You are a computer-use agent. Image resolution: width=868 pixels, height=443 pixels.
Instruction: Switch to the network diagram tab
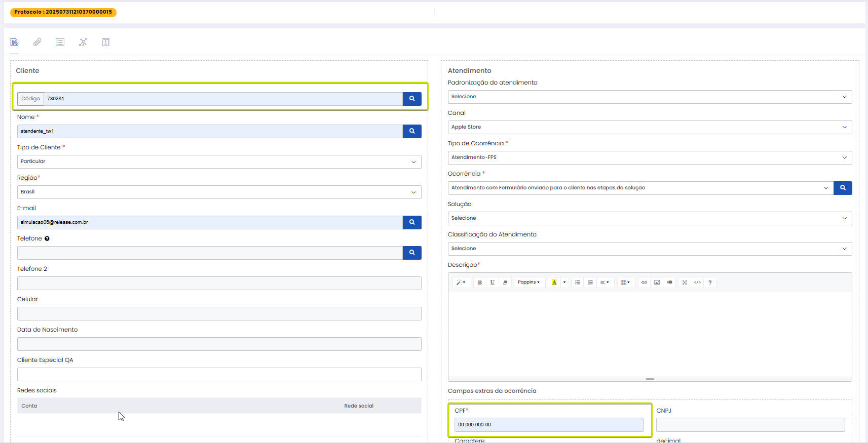pos(83,42)
